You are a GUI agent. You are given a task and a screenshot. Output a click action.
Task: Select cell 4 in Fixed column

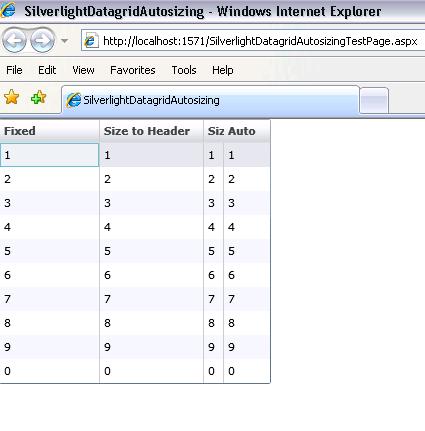(49, 227)
